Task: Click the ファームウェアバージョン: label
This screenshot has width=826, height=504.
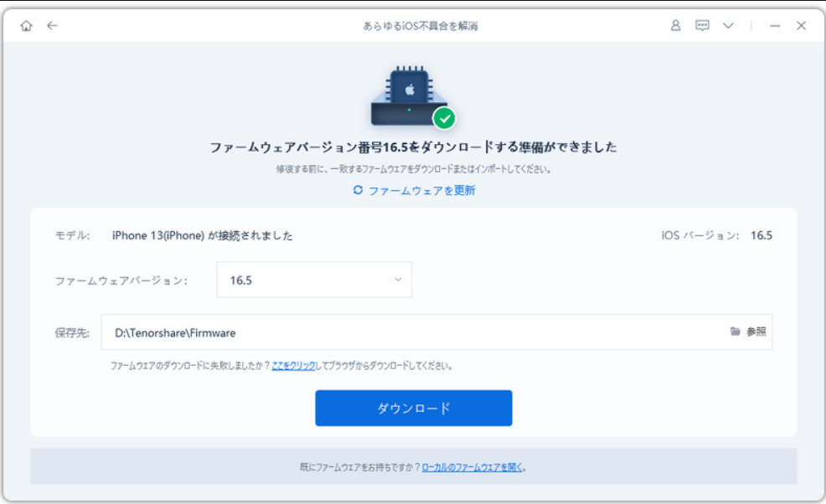Action: click(x=121, y=280)
